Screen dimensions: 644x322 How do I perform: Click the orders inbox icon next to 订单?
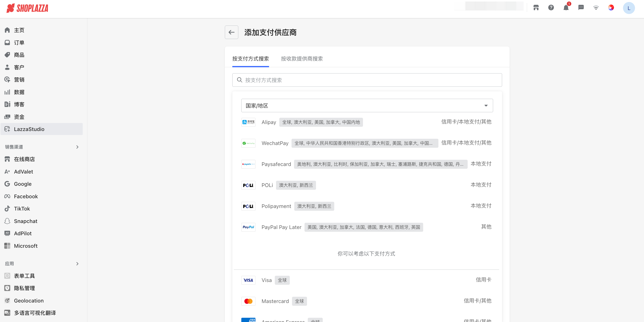pyautogui.click(x=7, y=42)
